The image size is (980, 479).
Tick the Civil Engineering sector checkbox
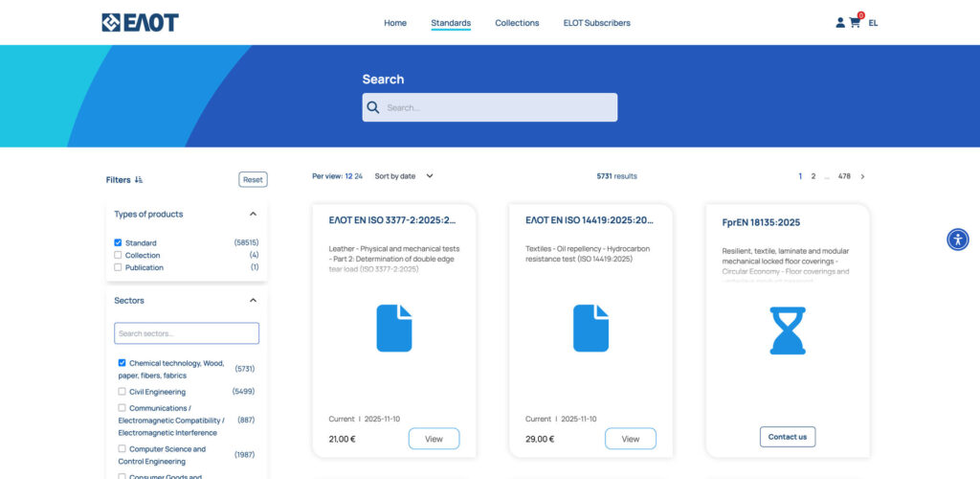coord(122,392)
